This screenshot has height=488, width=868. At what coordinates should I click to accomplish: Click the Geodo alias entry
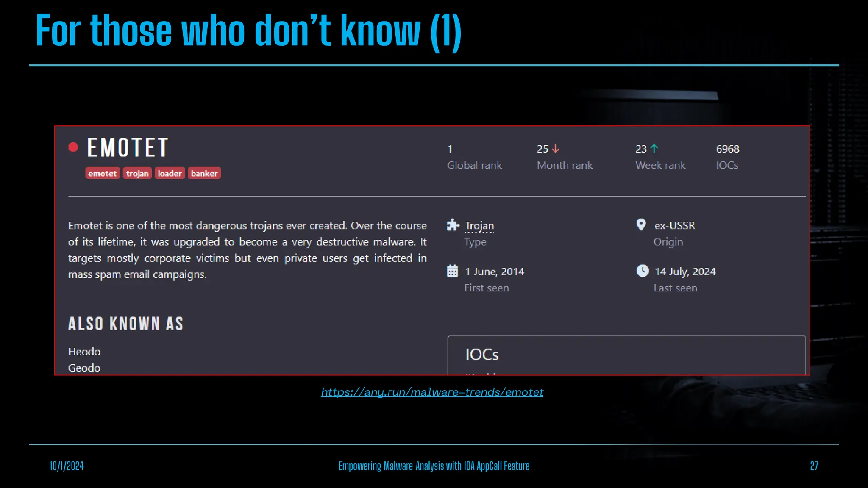tap(84, 368)
